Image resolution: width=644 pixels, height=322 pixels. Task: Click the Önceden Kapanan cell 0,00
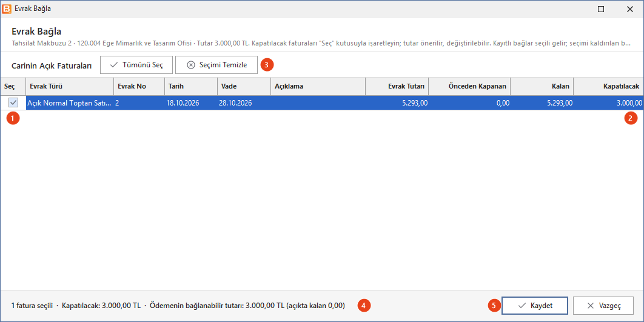pos(469,103)
